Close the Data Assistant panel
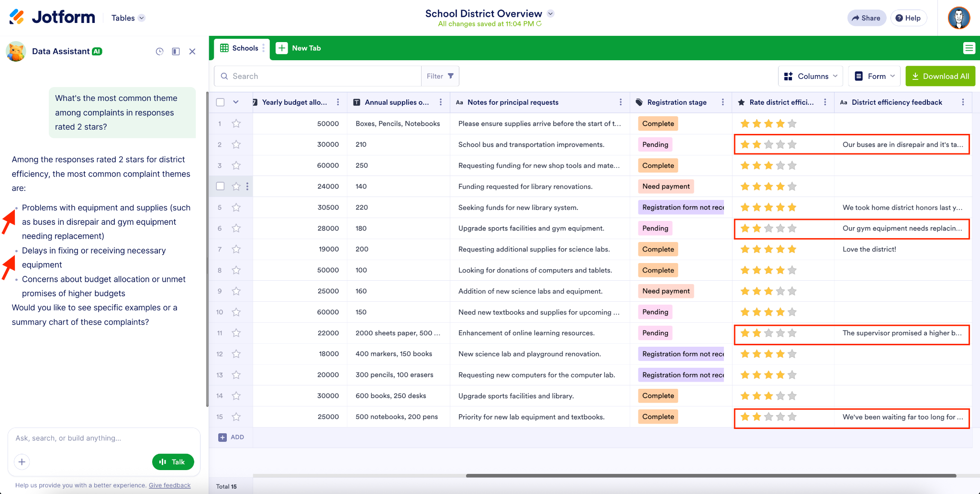 [192, 51]
